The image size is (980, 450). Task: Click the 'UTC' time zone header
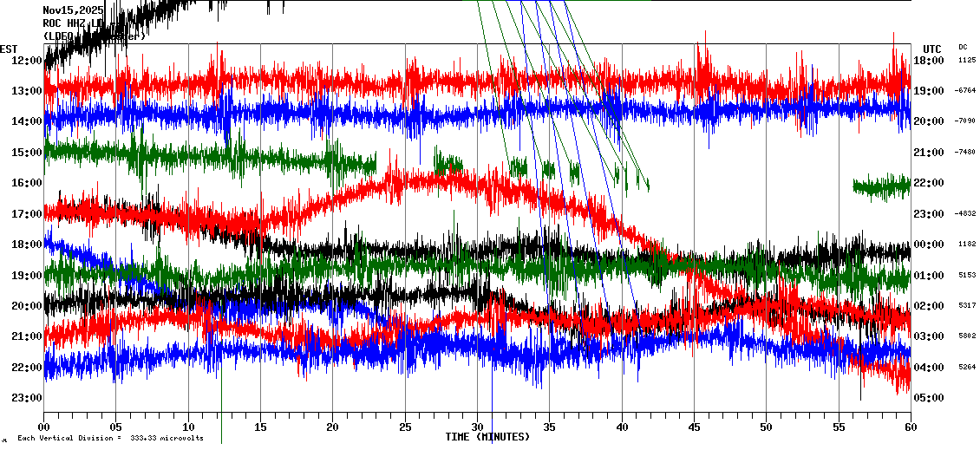tap(931, 49)
